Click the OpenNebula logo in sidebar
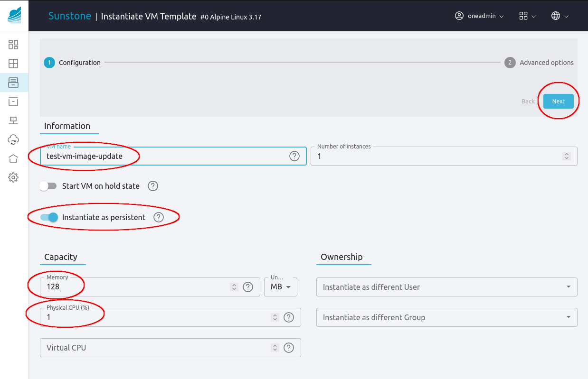 click(x=14, y=15)
